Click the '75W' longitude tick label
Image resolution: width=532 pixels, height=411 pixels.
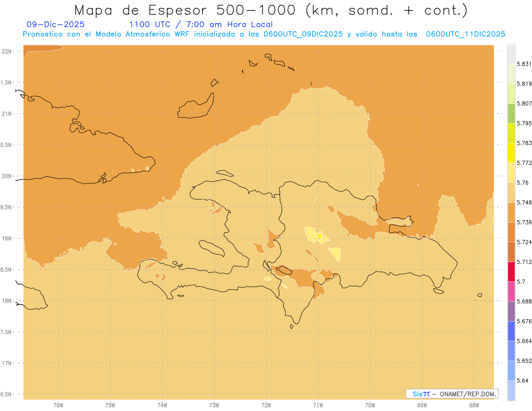[x=110, y=405]
